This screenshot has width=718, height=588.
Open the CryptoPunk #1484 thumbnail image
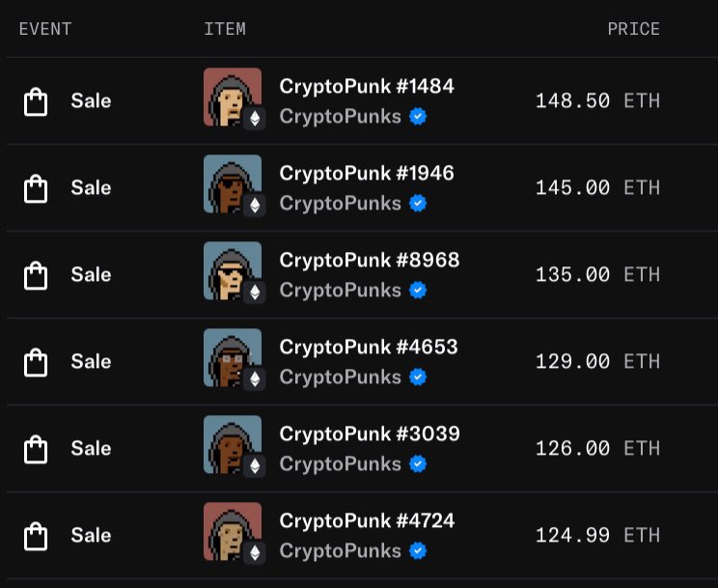pyautogui.click(x=233, y=97)
